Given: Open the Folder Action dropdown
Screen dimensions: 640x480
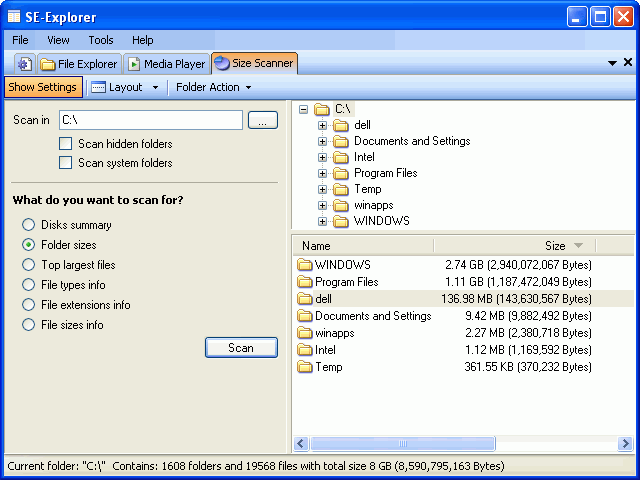Looking at the screenshot, I should click(213, 87).
